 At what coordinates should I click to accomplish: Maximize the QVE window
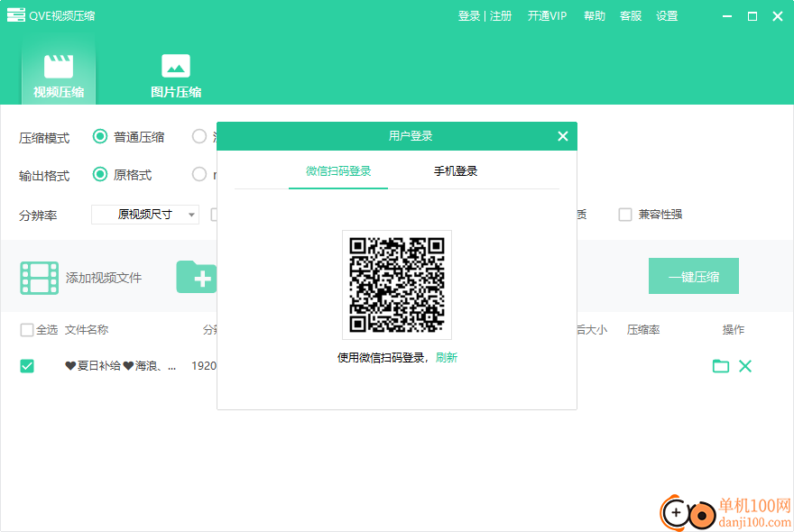752,16
